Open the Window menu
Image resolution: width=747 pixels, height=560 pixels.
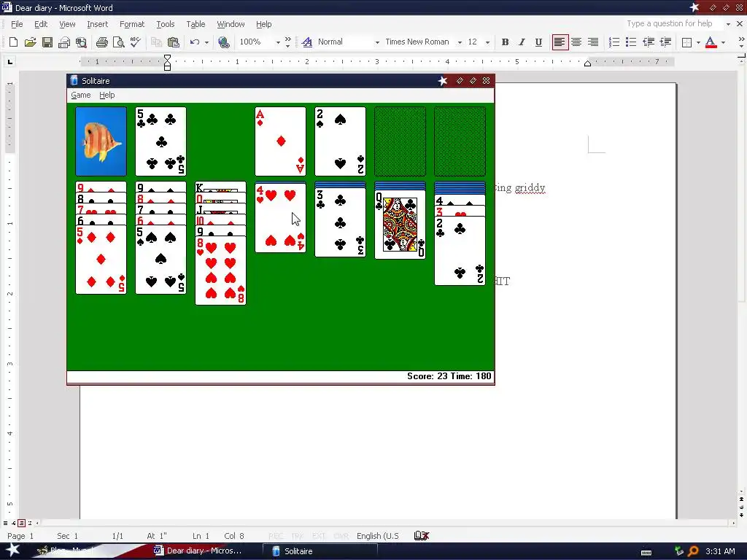[x=231, y=24]
